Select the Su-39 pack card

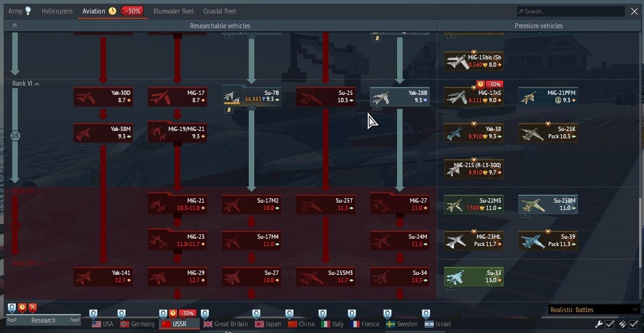click(548, 241)
